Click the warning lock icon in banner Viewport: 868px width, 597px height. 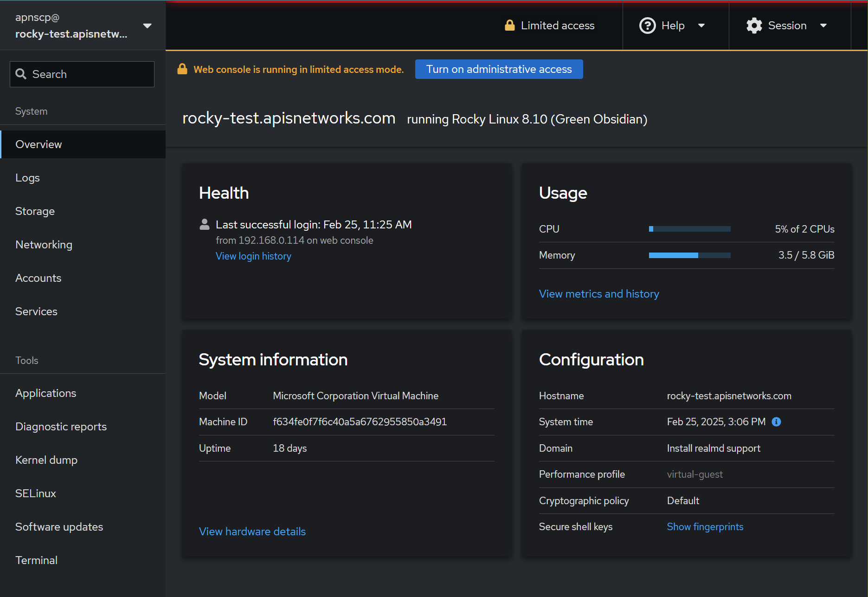(182, 69)
